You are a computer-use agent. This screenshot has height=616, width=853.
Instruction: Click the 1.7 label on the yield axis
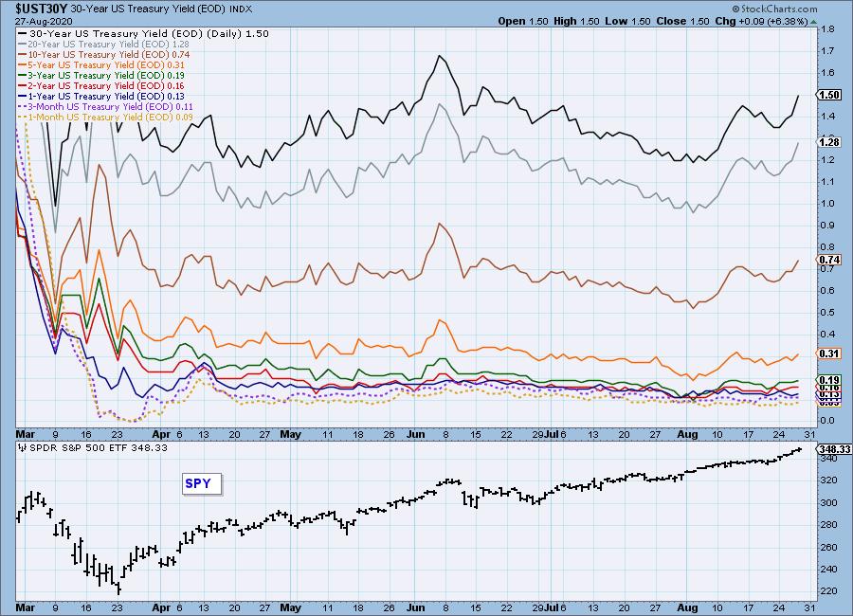click(827, 50)
